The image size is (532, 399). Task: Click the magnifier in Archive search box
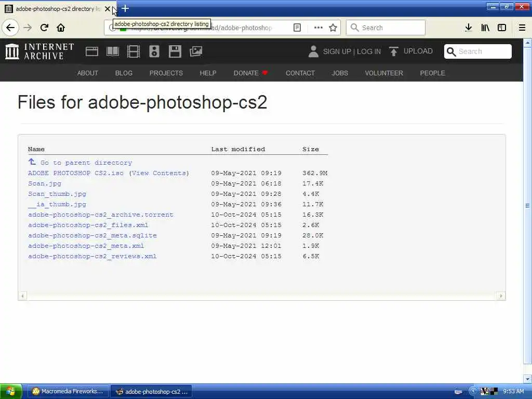(451, 51)
